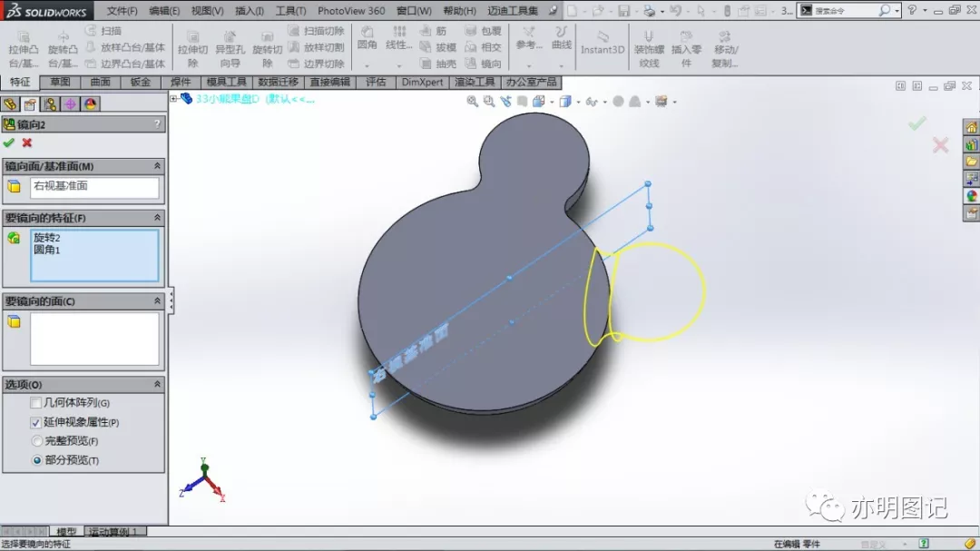Select 圆角1 in features to mirror list

(x=47, y=251)
